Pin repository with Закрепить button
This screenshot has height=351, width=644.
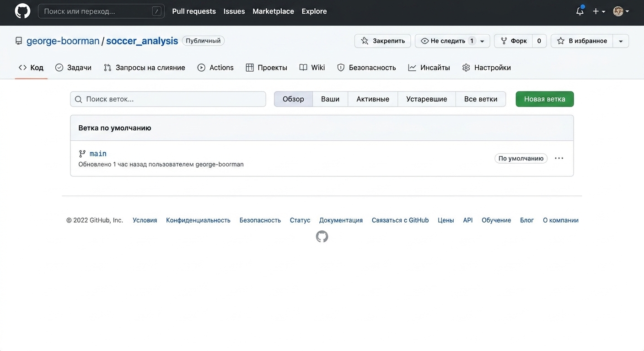[383, 41]
